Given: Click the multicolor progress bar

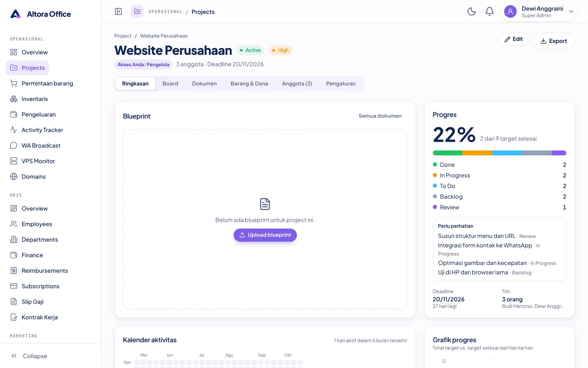Looking at the screenshot, I should 499,153.
